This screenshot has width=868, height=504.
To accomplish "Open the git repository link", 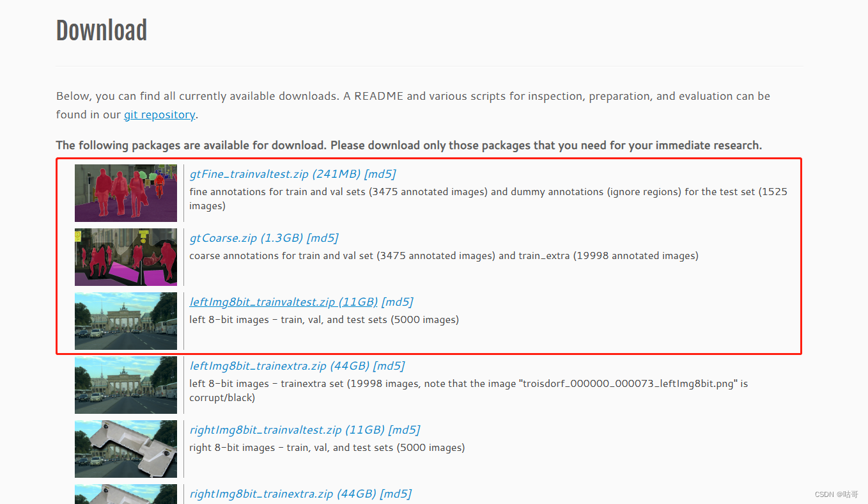I will pyautogui.click(x=159, y=114).
